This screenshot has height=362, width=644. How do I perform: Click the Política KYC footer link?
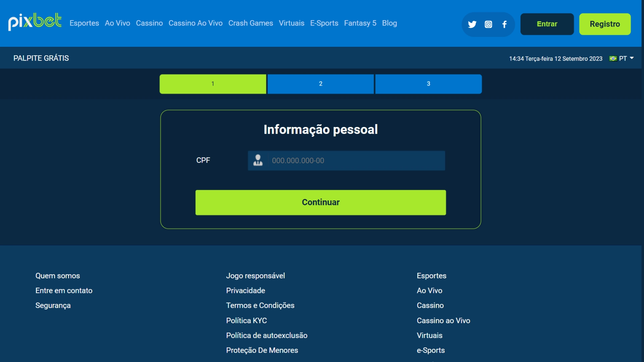(x=246, y=320)
